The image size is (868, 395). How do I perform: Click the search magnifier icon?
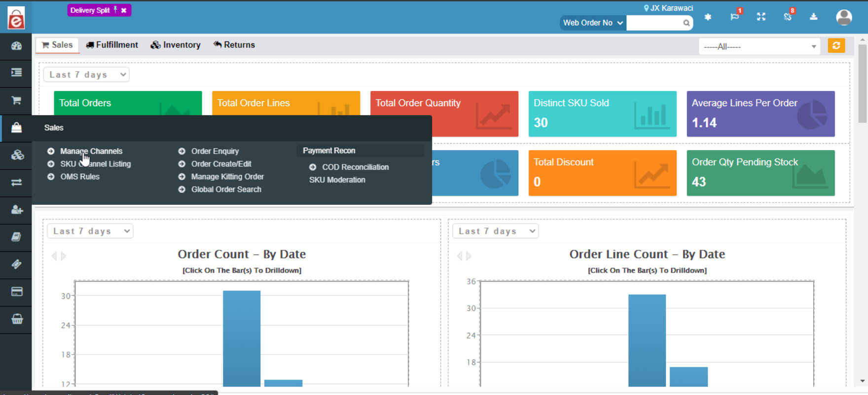click(686, 23)
